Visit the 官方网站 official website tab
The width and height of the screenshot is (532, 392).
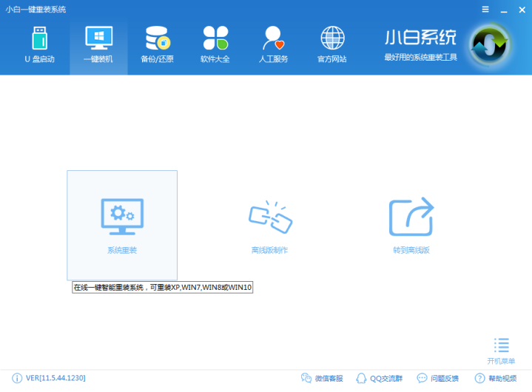332,45
